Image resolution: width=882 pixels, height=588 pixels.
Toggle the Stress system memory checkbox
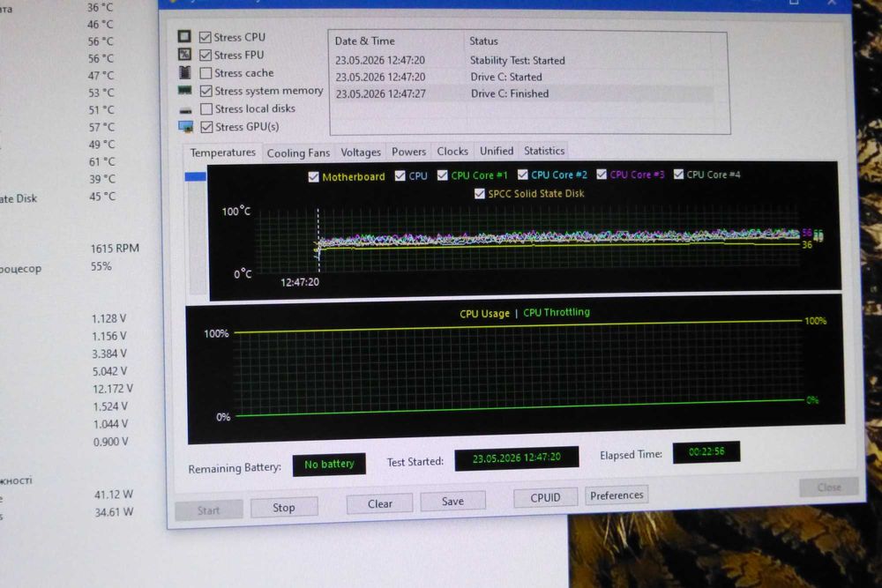206,91
